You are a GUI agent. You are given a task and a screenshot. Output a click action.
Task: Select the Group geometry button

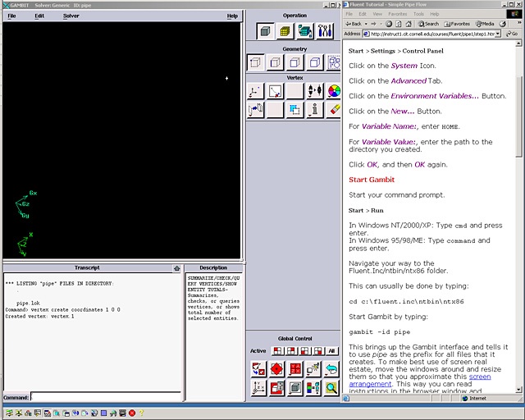[x=334, y=62]
